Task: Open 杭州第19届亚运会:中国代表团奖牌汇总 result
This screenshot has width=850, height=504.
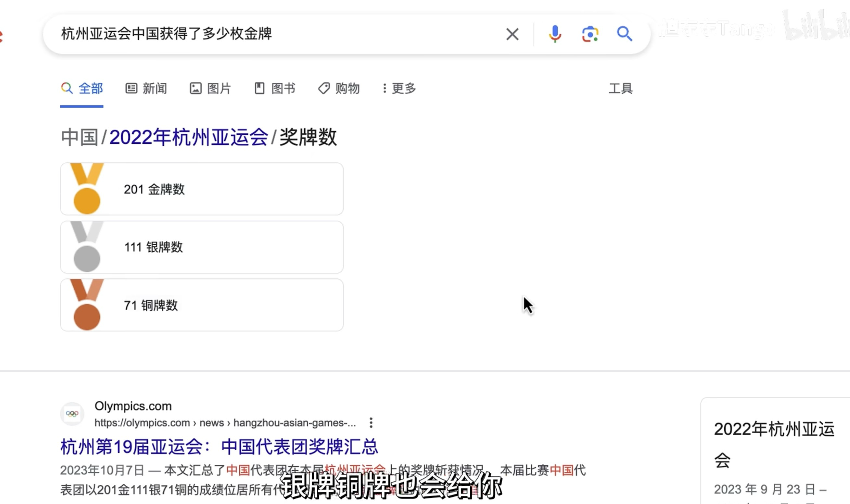Action: (219, 446)
